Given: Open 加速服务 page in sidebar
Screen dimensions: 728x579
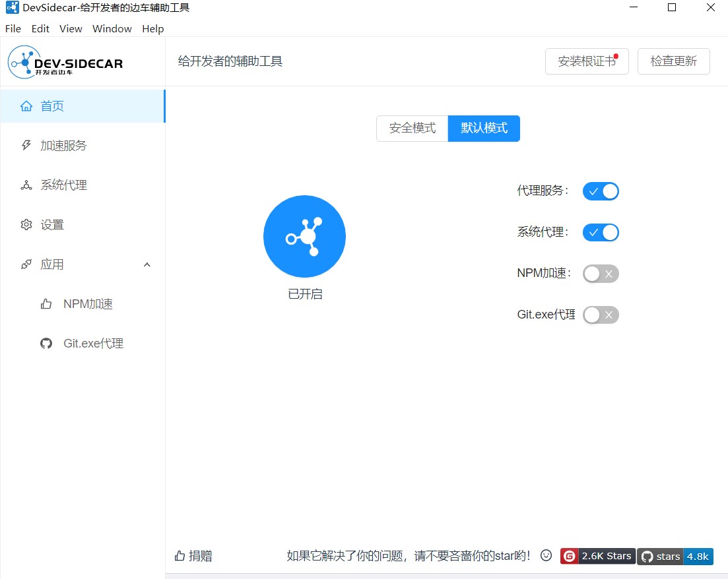Looking at the screenshot, I should [83, 146].
